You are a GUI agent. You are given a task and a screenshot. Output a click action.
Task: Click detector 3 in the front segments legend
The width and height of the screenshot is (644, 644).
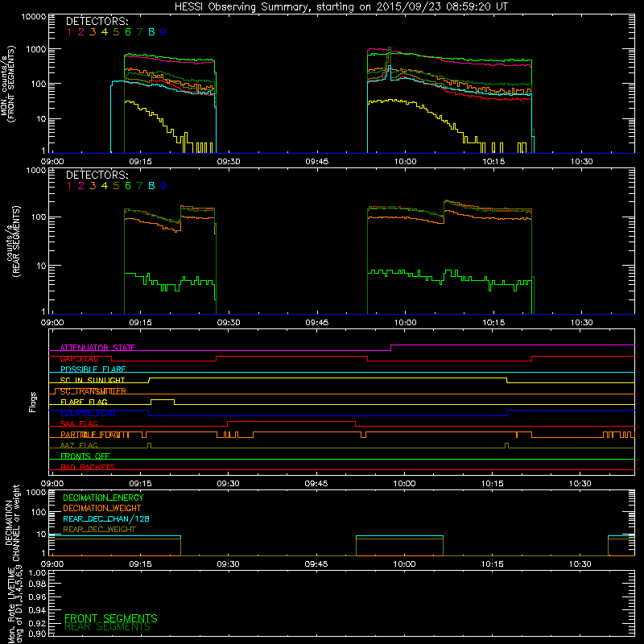[x=93, y=32]
